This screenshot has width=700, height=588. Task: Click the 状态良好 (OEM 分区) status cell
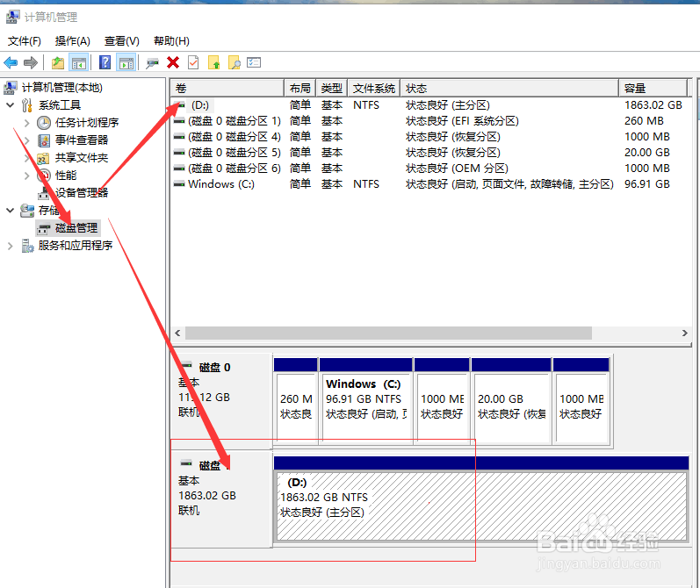[457, 169]
